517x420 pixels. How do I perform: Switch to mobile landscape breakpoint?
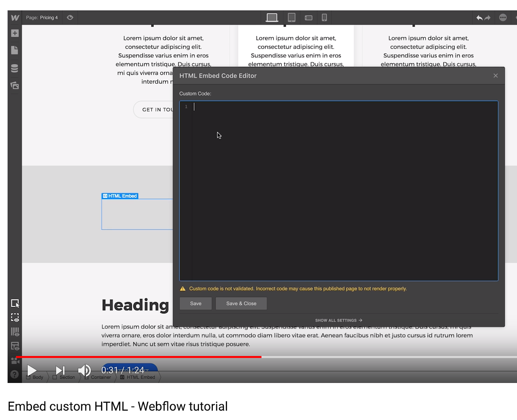click(309, 17)
